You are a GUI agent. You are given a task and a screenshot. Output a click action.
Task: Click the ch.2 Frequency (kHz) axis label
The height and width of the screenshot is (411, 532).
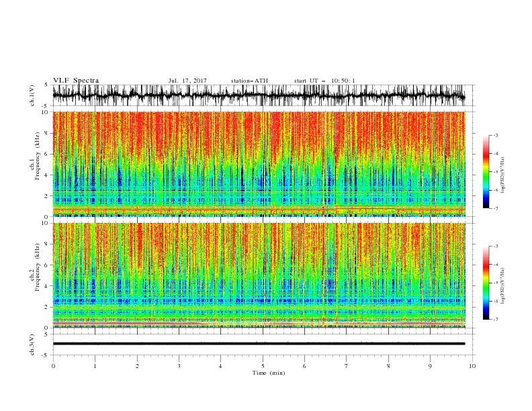(36, 267)
